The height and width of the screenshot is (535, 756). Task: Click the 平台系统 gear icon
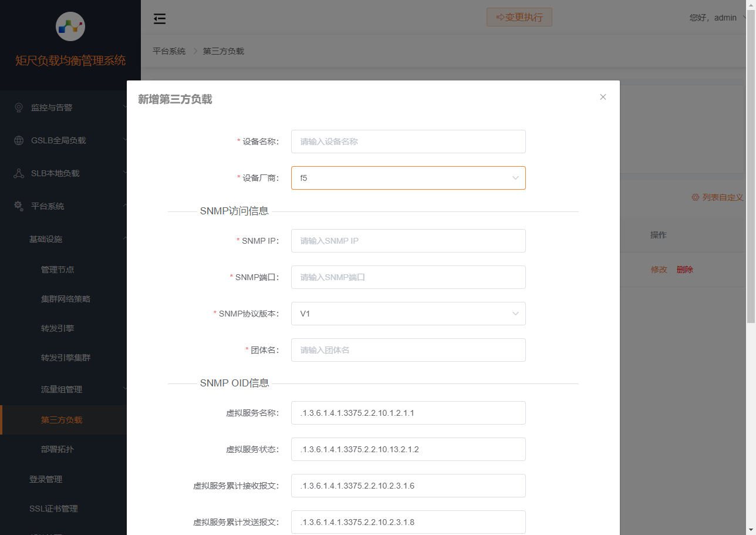coord(18,206)
